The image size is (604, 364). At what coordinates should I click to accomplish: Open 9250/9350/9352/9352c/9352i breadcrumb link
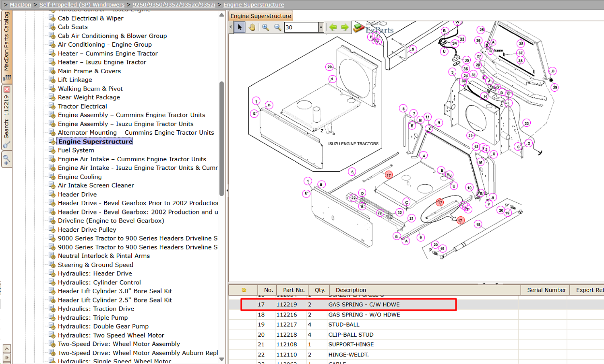pyautogui.click(x=174, y=5)
